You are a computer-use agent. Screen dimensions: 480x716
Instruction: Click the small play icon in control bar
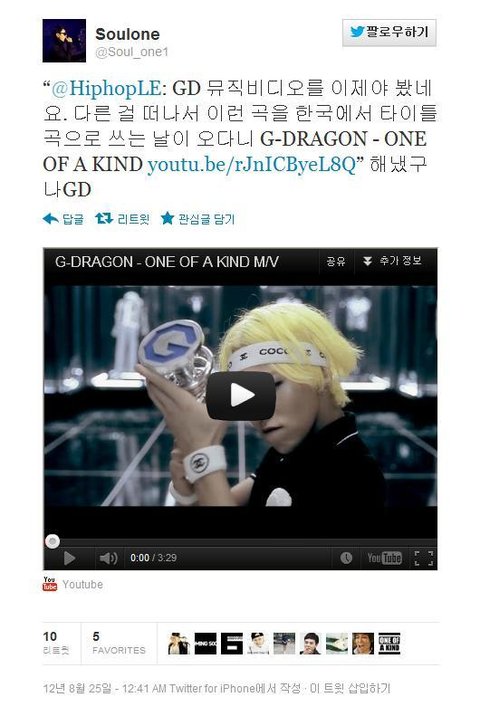click(69, 558)
